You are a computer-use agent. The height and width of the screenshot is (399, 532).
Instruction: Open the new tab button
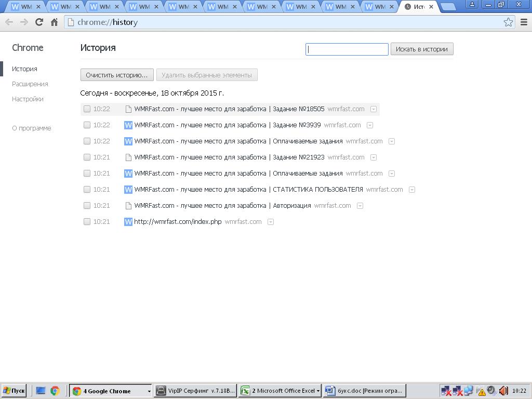(x=448, y=6)
